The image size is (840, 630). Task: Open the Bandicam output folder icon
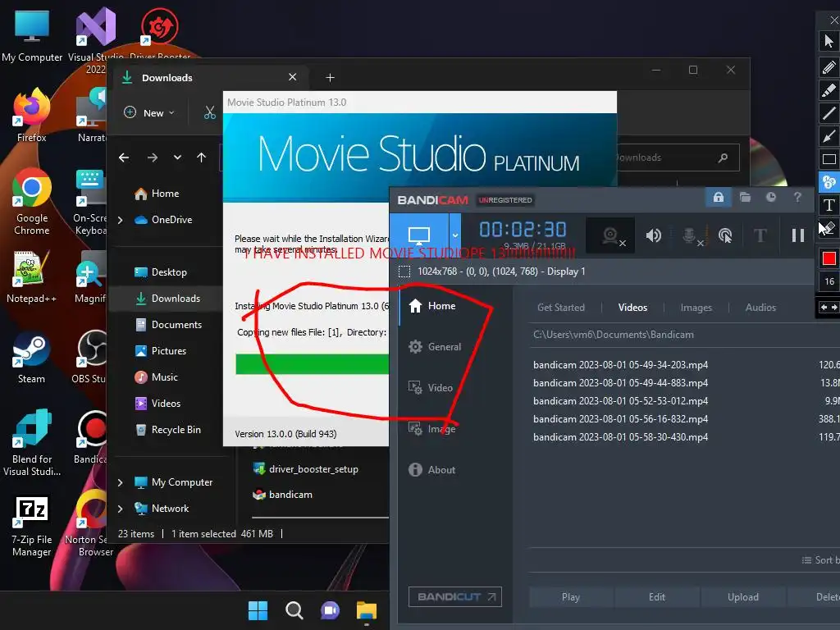(745, 197)
